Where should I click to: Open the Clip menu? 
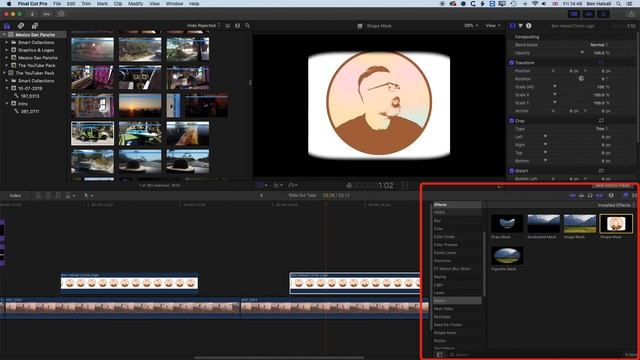tap(118, 4)
